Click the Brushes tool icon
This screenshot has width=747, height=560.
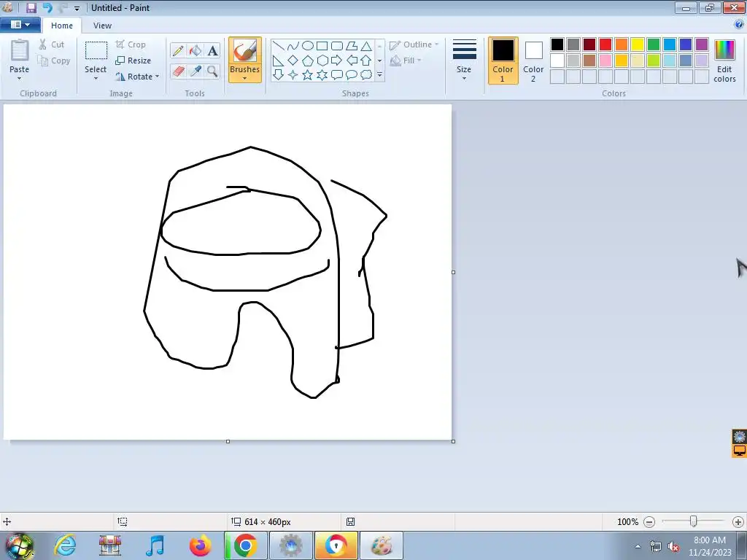(x=245, y=50)
